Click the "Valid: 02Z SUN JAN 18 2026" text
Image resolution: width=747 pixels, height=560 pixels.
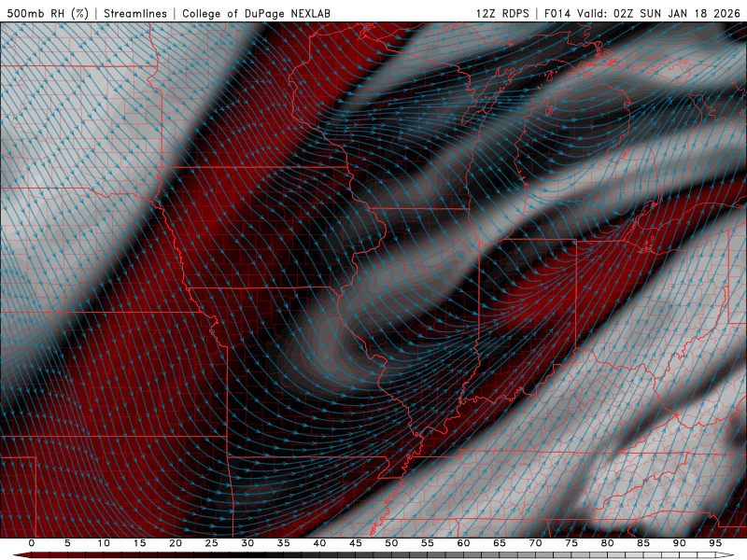point(659,13)
